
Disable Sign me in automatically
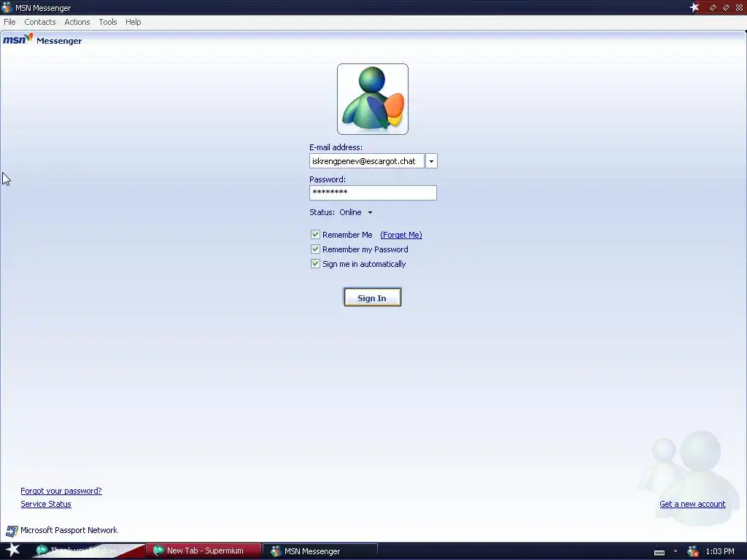(x=315, y=263)
